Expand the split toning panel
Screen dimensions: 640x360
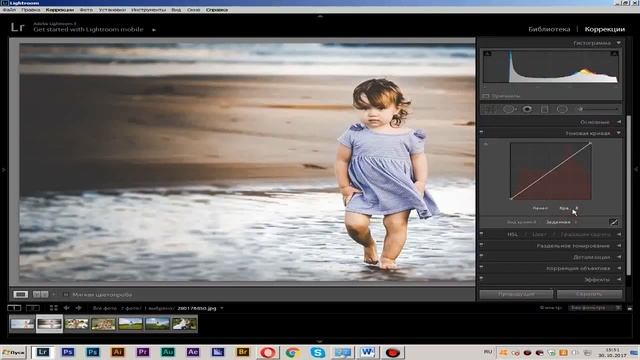619,246
